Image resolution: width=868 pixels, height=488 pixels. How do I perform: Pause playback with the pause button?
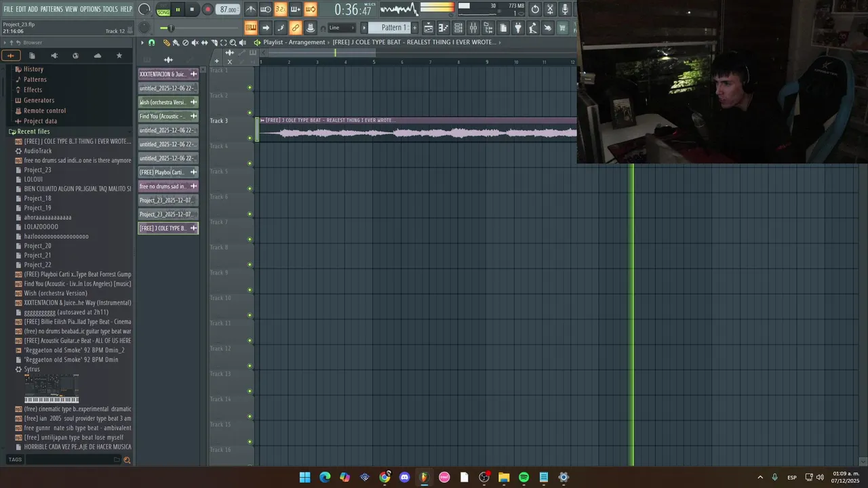pos(178,9)
